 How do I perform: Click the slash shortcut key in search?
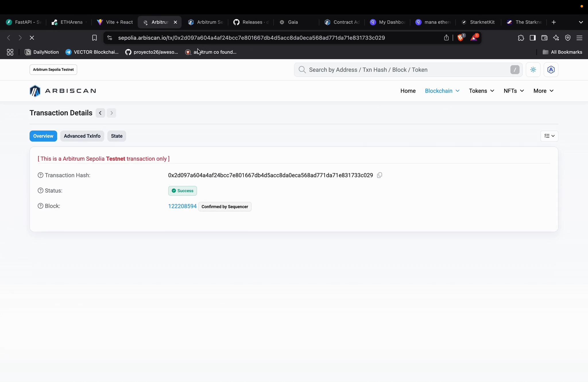pos(515,70)
